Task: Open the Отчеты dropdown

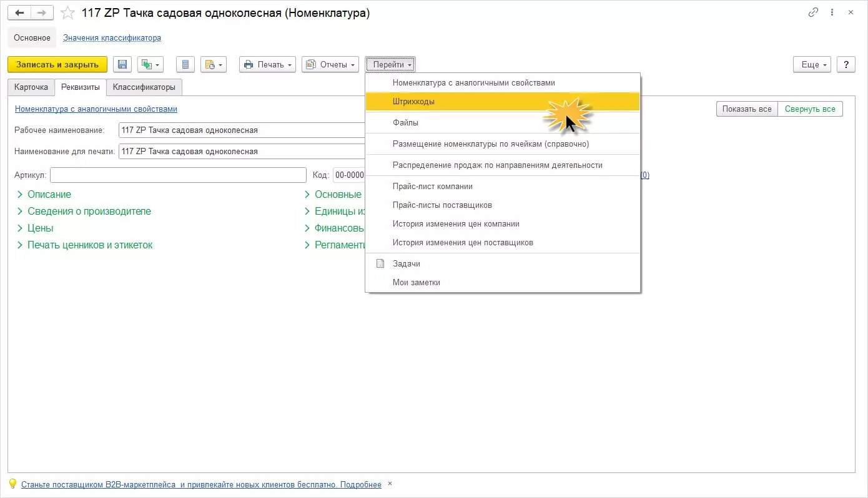Action: (330, 64)
